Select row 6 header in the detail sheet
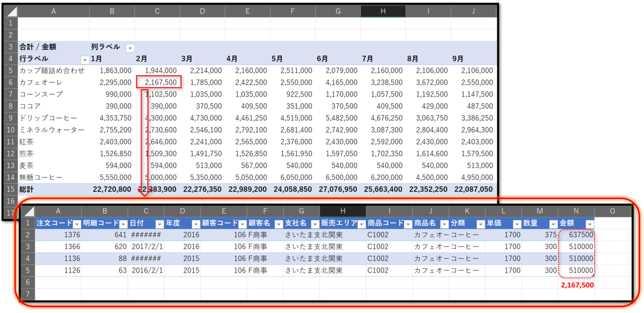This screenshot has height=313, width=644. pyautogui.click(x=27, y=282)
